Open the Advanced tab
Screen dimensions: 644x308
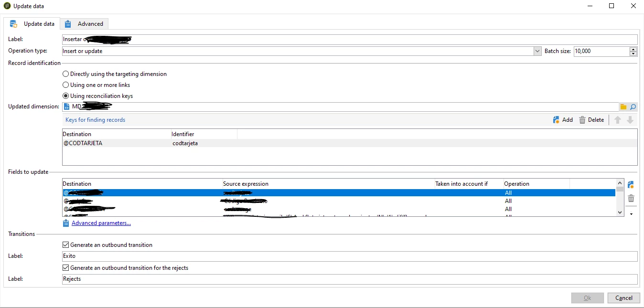[85, 24]
